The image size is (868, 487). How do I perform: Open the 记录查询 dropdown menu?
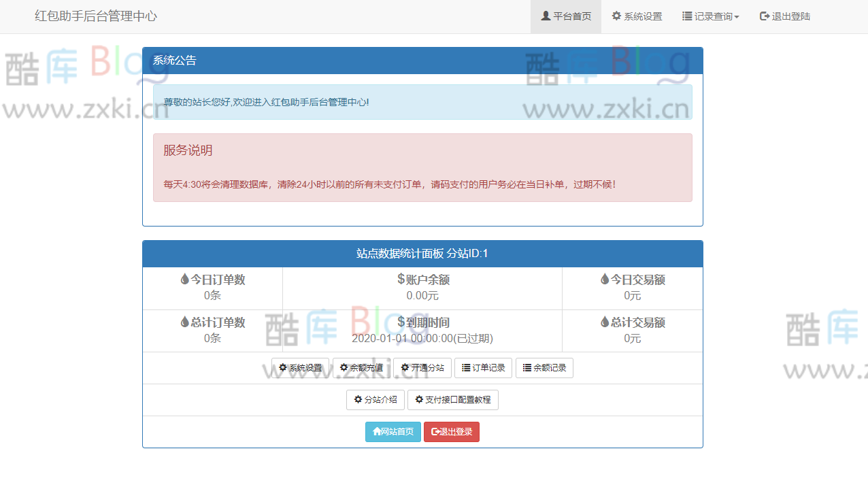[x=710, y=16]
